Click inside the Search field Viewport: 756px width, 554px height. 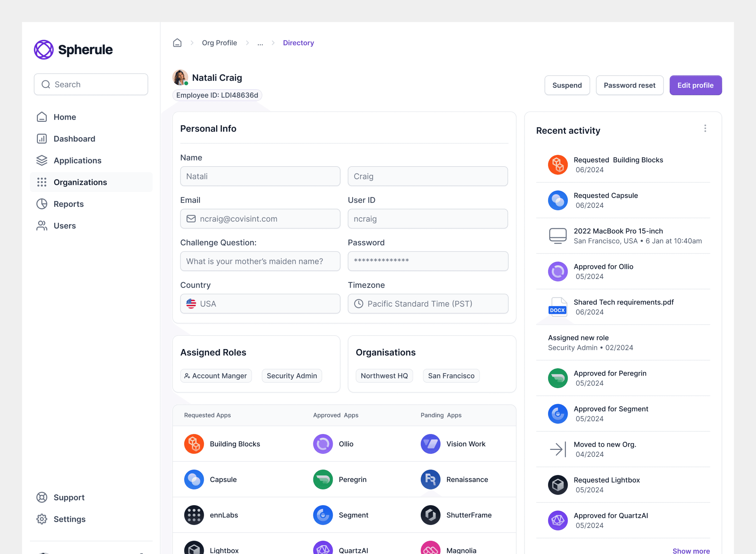[x=91, y=84]
